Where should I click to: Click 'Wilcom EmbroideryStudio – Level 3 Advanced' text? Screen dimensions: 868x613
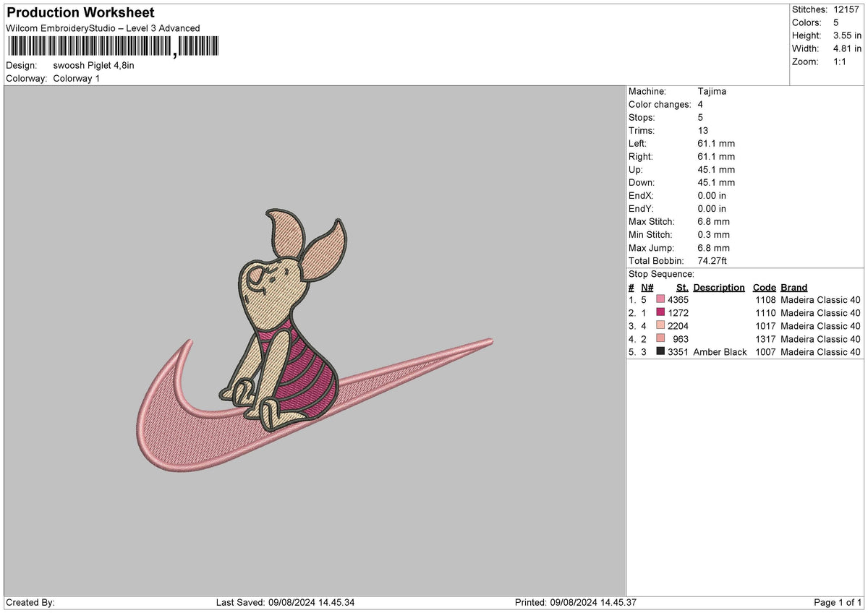(103, 28)
